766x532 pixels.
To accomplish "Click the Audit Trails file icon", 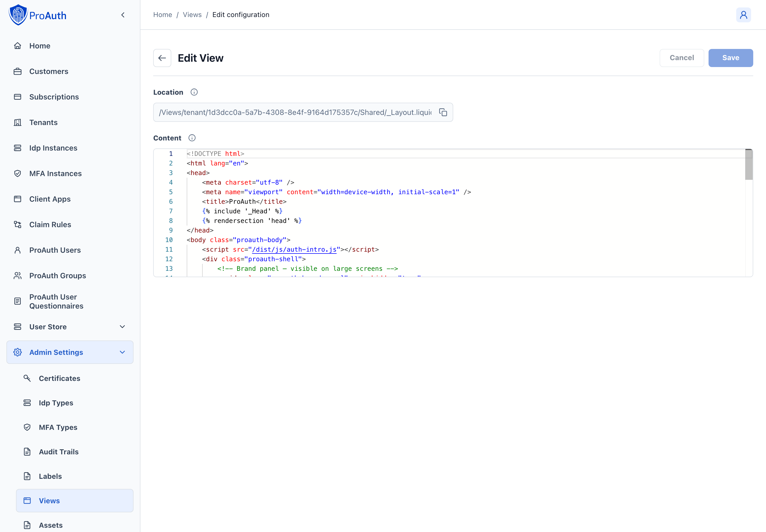I will coord(27,452).
